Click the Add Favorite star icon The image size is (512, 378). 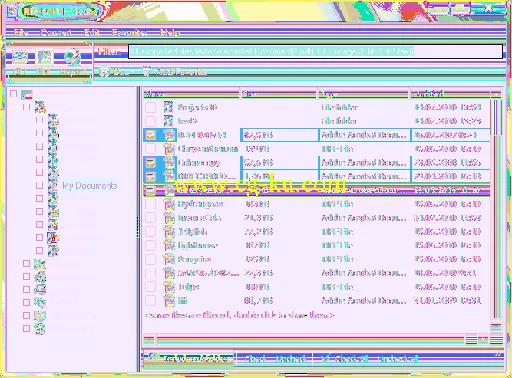[146, 71]
